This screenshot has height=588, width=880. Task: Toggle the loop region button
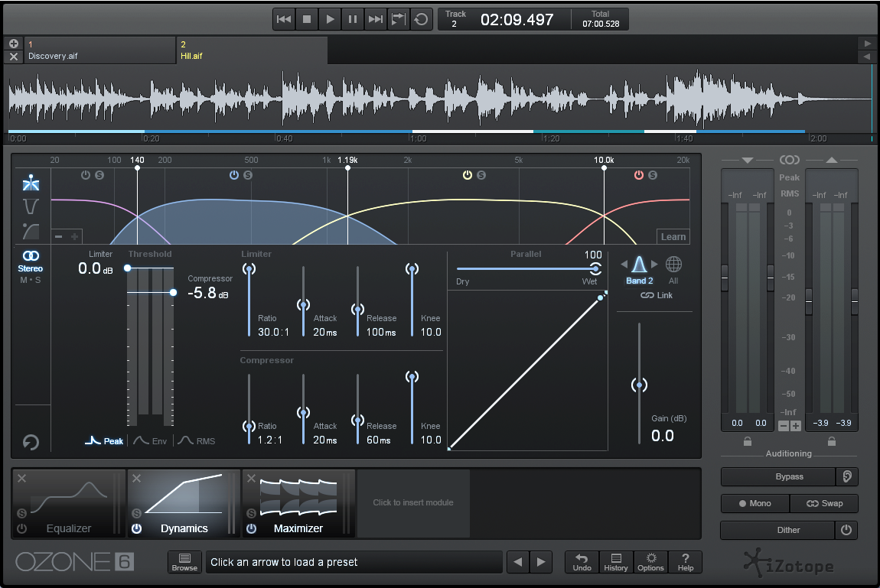[399, 19]
